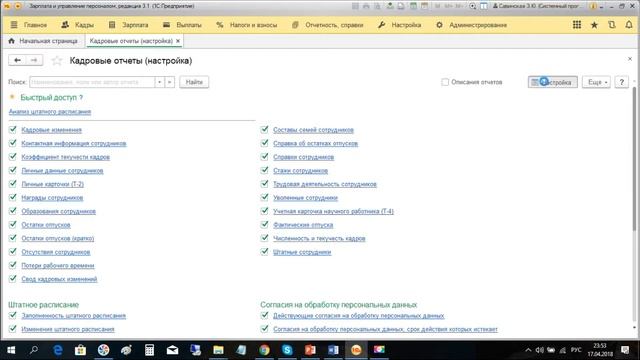Open the all-functions grid icon
This screenshot has width=640, height=360.
pyautogui.click(x=577, y=25)
